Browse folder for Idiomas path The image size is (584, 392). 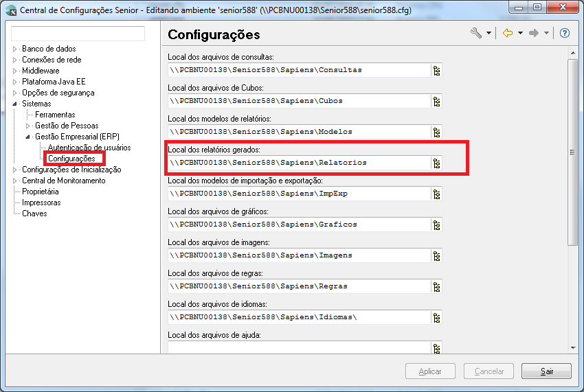click(x=436, y=318)
